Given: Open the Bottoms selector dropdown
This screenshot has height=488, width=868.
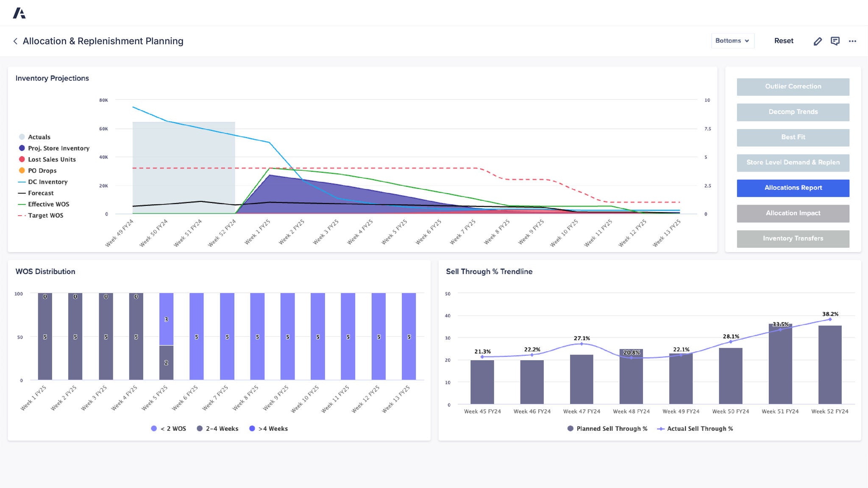Looking at the screenshot, I should click(x=732, y=41).
